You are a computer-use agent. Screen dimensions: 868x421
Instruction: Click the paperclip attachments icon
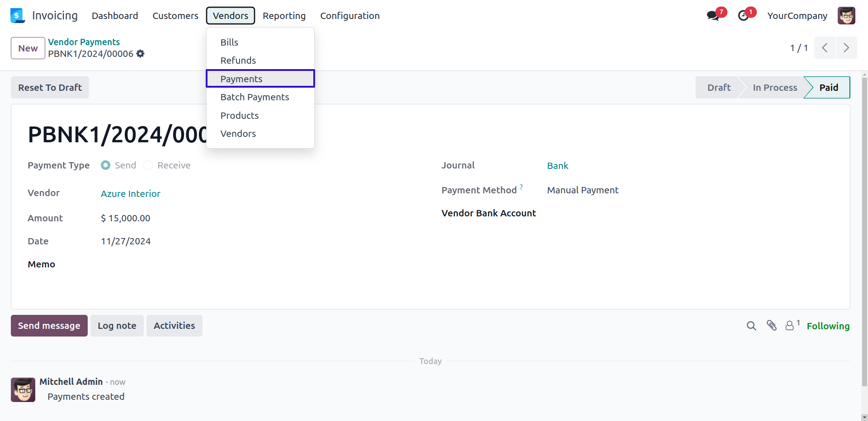(772, 326)
